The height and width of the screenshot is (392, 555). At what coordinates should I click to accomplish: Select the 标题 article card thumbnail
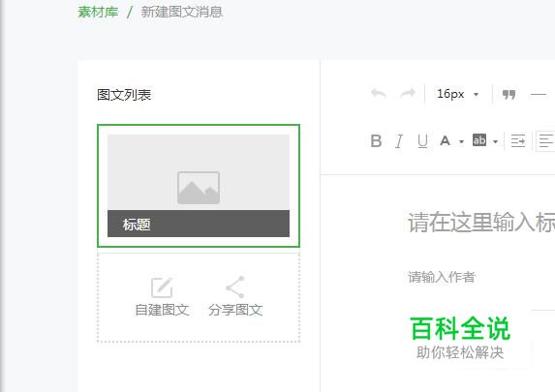click(199, 186)
